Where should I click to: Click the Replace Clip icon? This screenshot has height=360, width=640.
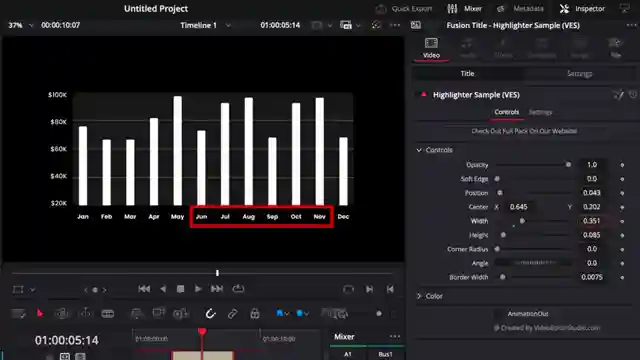(x=180, y=313)
